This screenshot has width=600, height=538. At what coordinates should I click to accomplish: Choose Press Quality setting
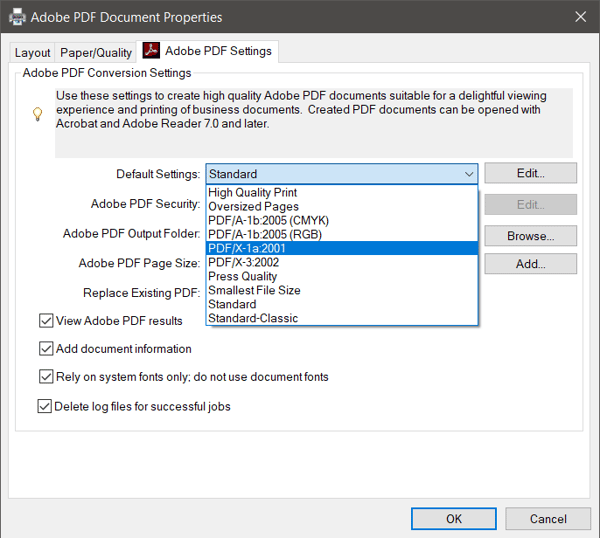[342, 276]
